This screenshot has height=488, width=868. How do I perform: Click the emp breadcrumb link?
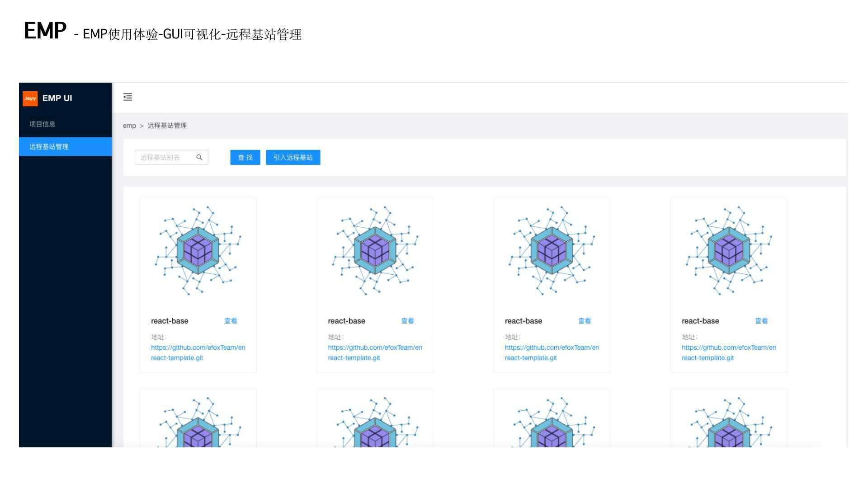[x=129, y=126]
